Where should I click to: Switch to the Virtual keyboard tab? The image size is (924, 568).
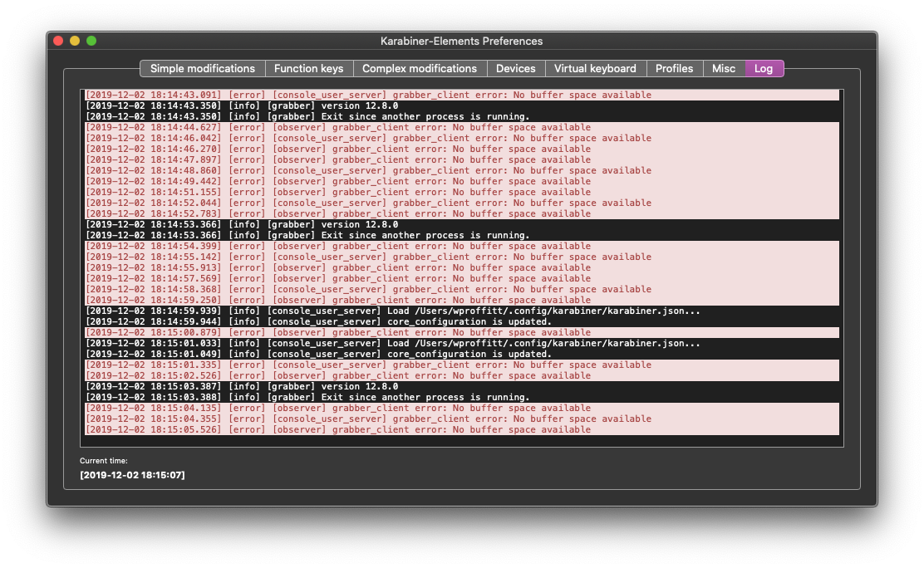[x=594, y=68]
